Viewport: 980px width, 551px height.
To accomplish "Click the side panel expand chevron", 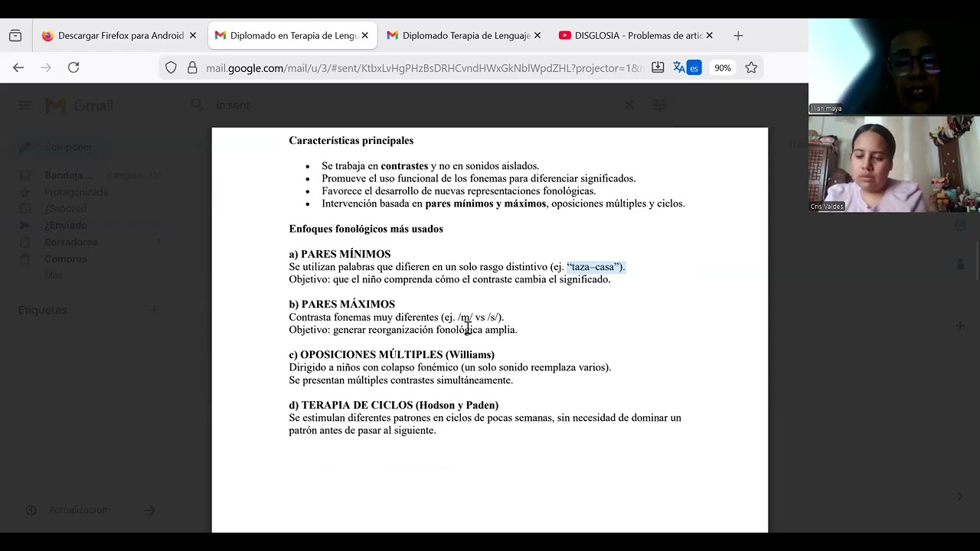I will (960, 497).
